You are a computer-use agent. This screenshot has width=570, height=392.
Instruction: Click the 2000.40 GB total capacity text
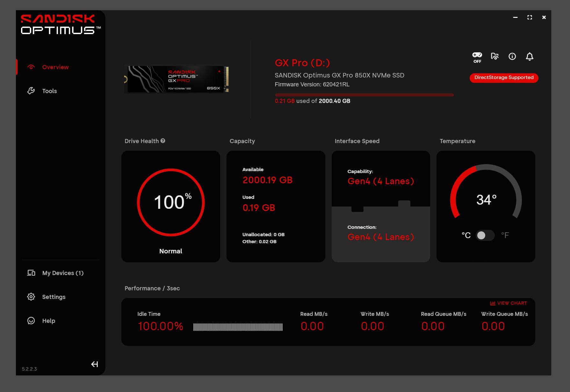334,101
